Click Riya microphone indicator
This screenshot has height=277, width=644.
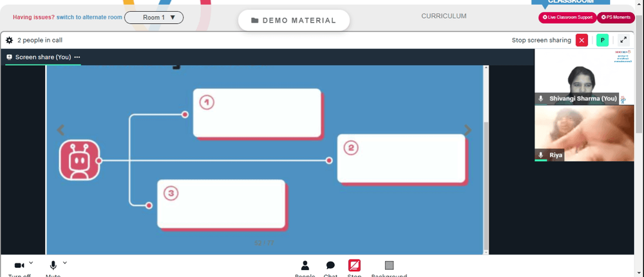click(541, 155)
